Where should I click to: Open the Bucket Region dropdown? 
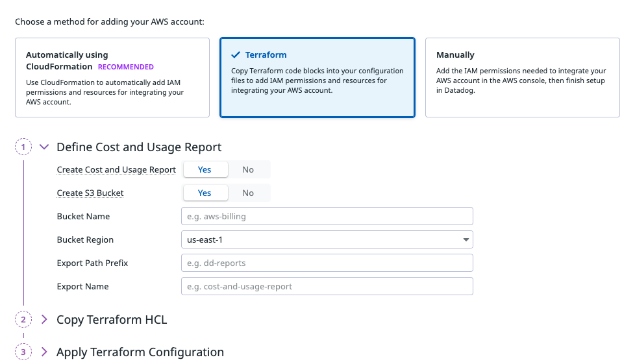327,239
